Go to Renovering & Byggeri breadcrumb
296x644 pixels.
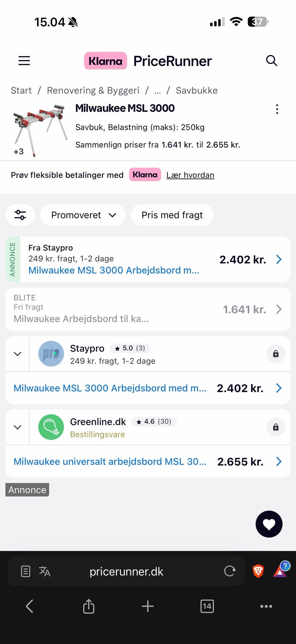click(x=93, y=90)
